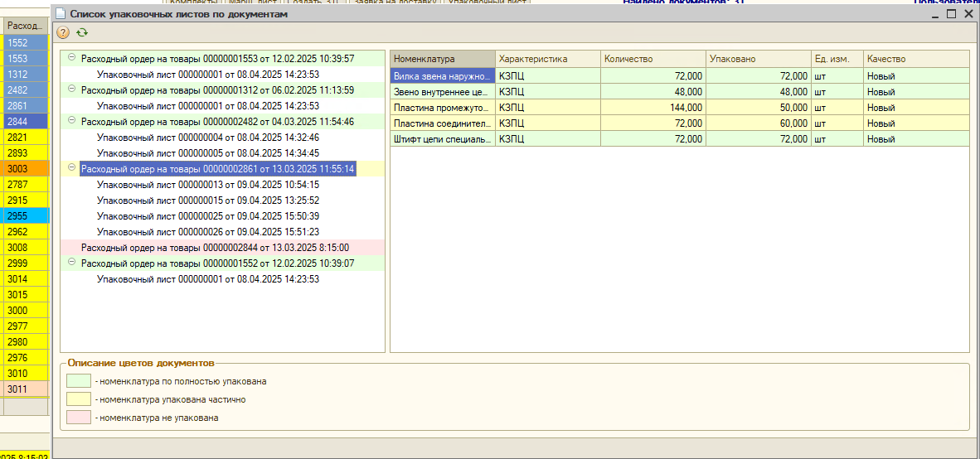
Task: Click quantity cell 48,000 in Количество
Action: [x=653, y=91]
